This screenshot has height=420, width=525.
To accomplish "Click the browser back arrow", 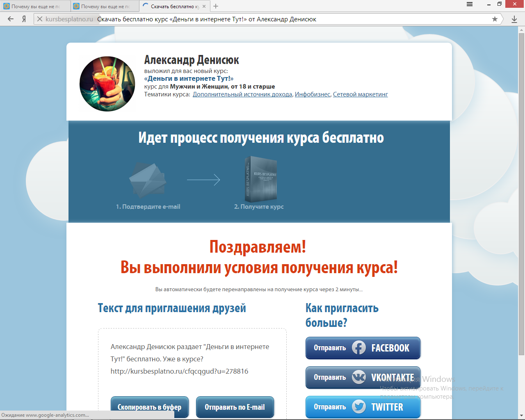I will (x=11, y=19).
